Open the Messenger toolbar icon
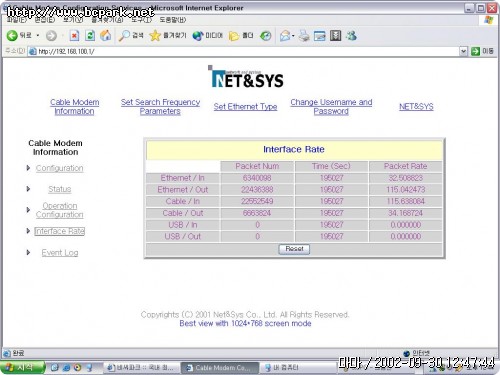 tap(351, 36)
